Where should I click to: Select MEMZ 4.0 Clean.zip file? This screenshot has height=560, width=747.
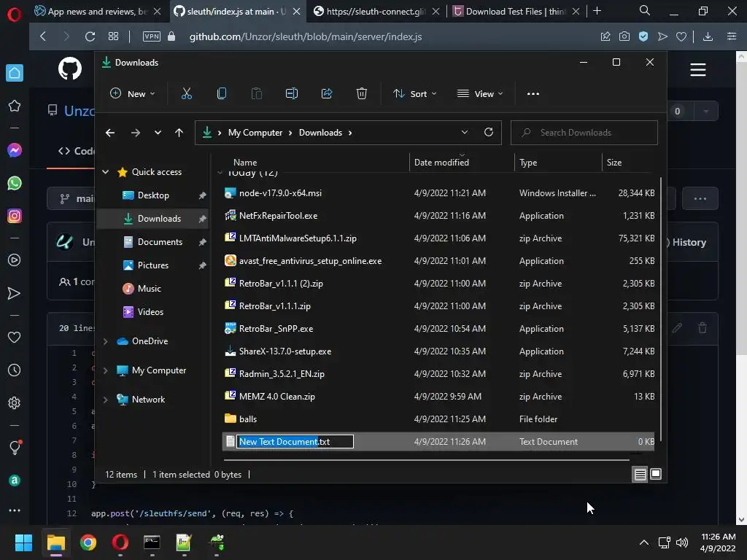[438, 397]
